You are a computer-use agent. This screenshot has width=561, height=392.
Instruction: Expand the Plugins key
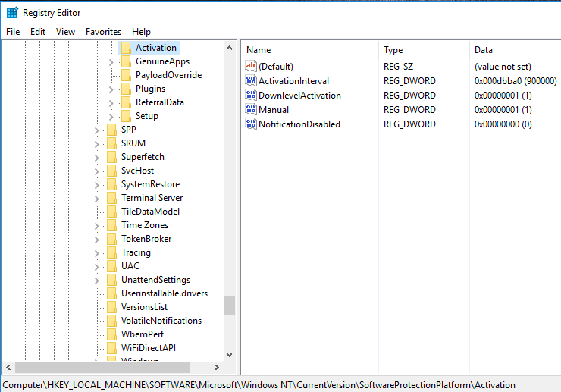tap(111, 89)
